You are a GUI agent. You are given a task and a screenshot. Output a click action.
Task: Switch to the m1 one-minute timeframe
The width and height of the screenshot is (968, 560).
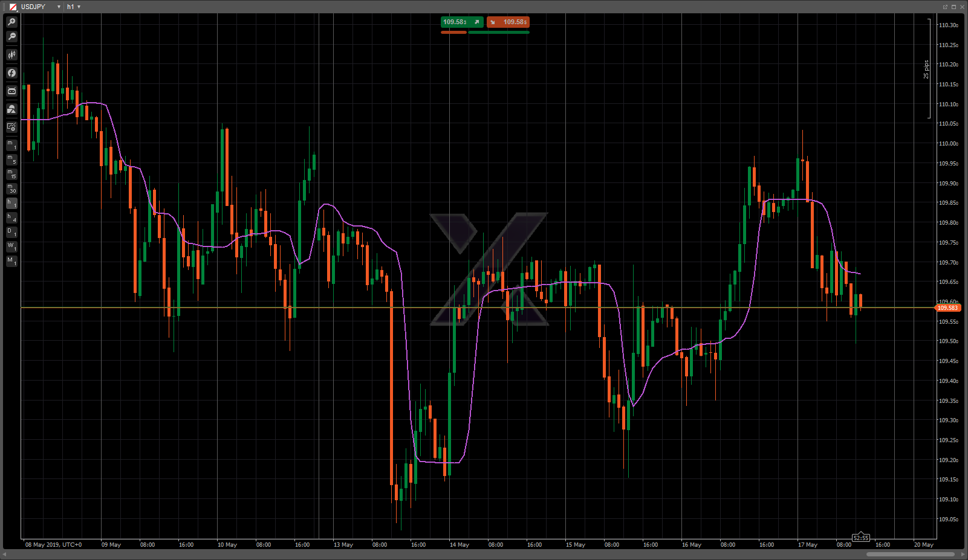point(11,145)
